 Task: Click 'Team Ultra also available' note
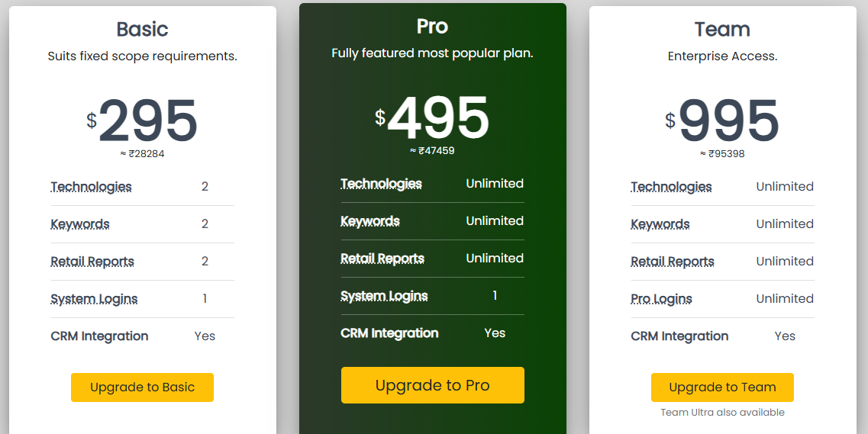point(722,413)
